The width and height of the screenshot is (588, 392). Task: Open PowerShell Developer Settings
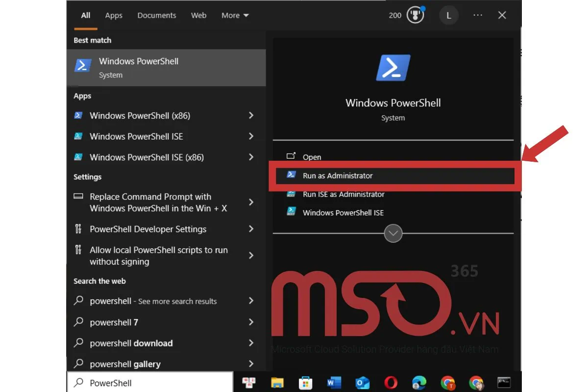(x=148, y=229)
